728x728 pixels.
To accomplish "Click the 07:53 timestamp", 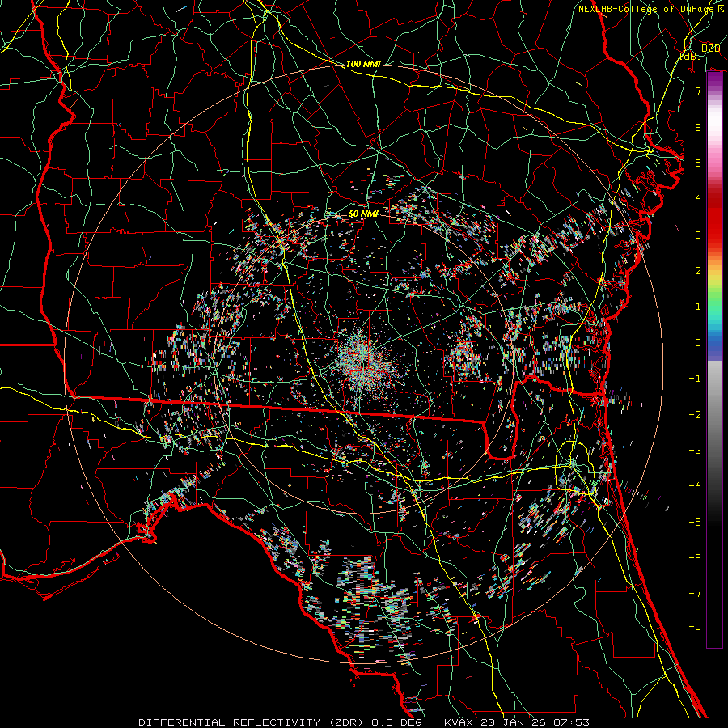I will pos(572,722).
